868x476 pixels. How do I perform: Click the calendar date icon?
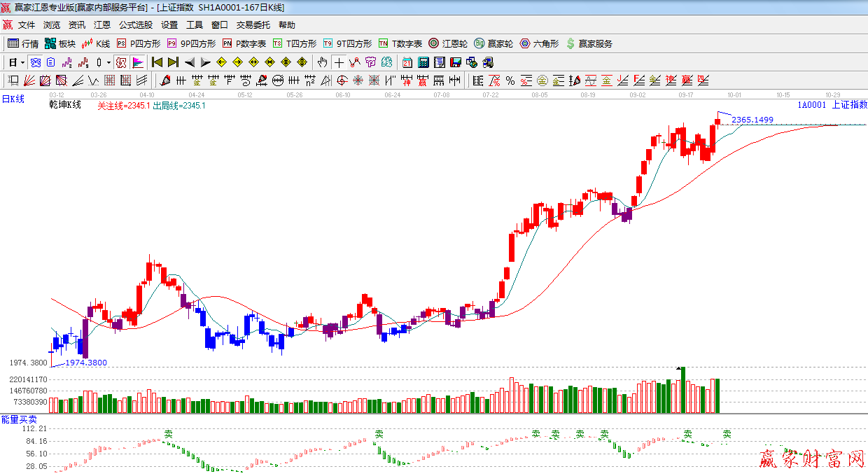coord(407,62)
